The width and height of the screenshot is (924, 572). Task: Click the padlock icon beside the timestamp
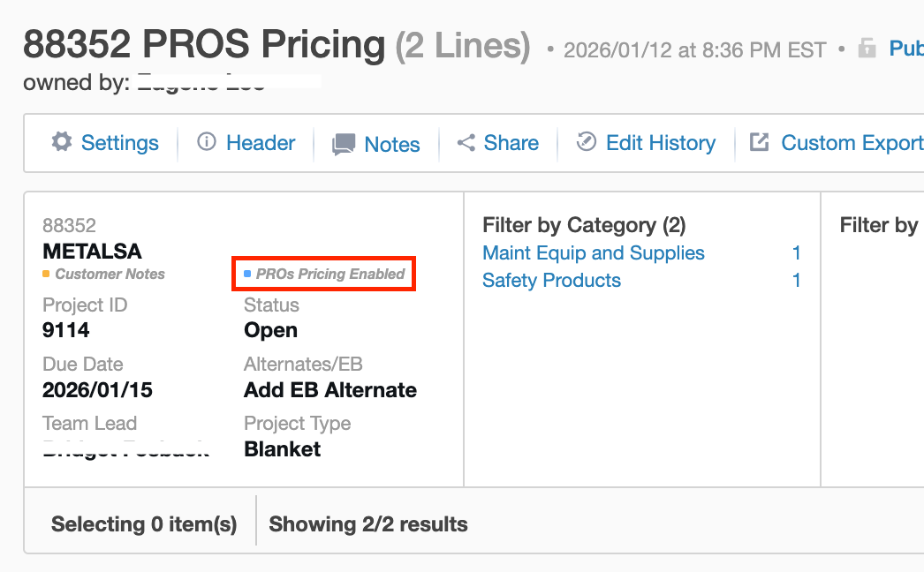point(867,49)
